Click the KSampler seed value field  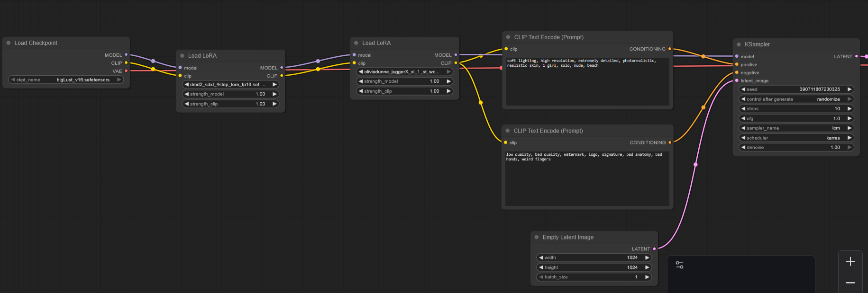pos(797,89)
